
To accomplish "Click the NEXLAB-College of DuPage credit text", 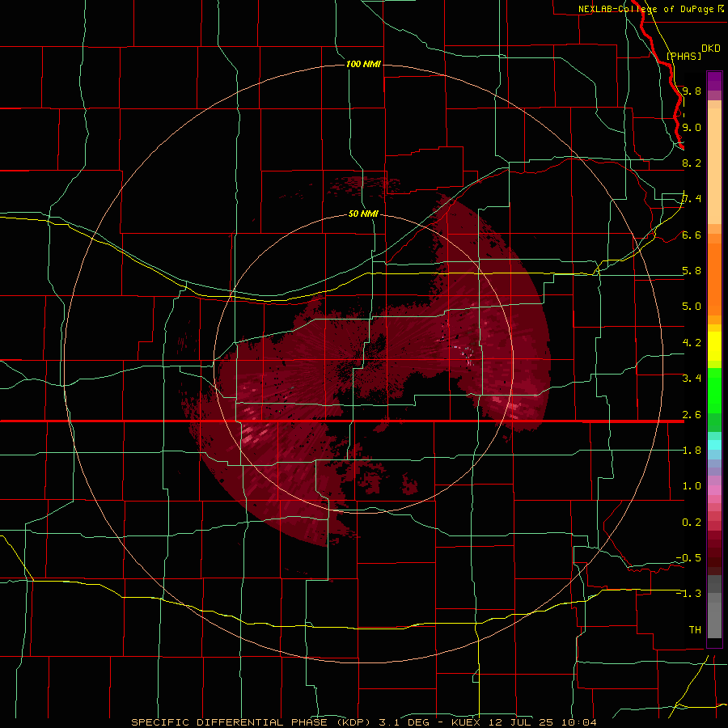I will 651,9.
